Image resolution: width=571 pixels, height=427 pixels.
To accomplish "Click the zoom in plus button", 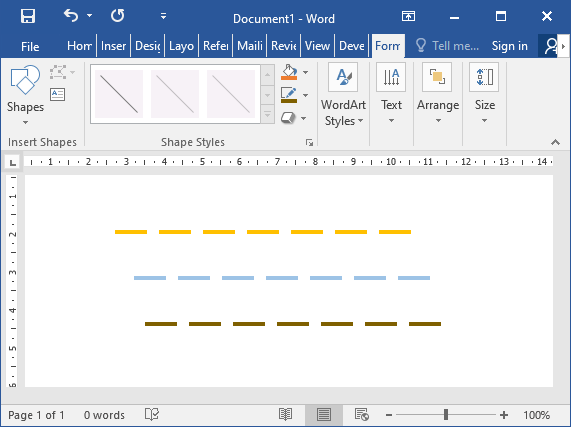I will point(504,415).
